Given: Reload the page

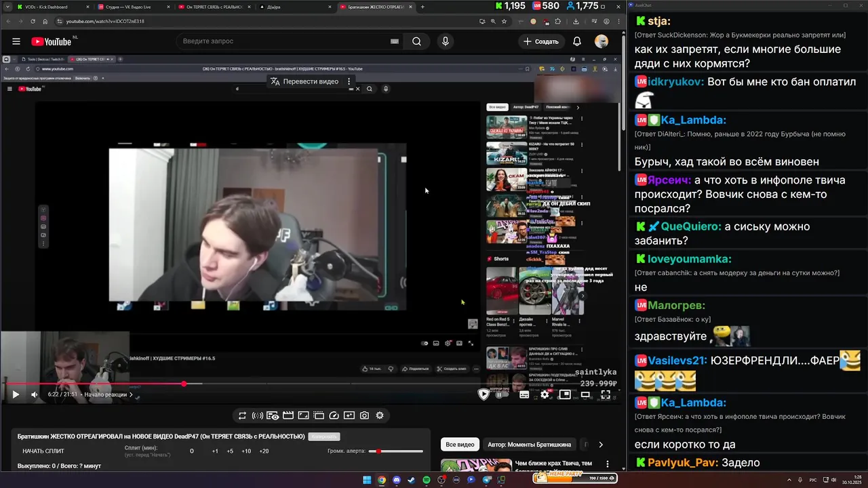Looking at the screenshot, I should [33, 21].
